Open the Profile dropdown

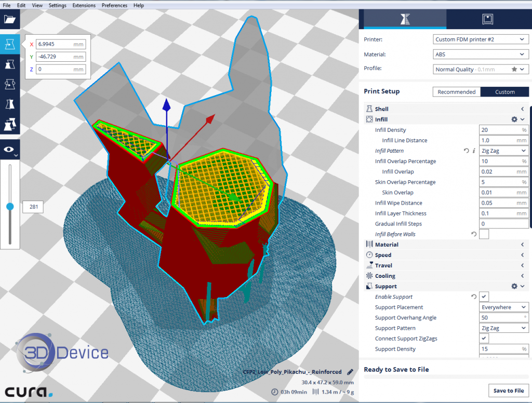[481, 69]
